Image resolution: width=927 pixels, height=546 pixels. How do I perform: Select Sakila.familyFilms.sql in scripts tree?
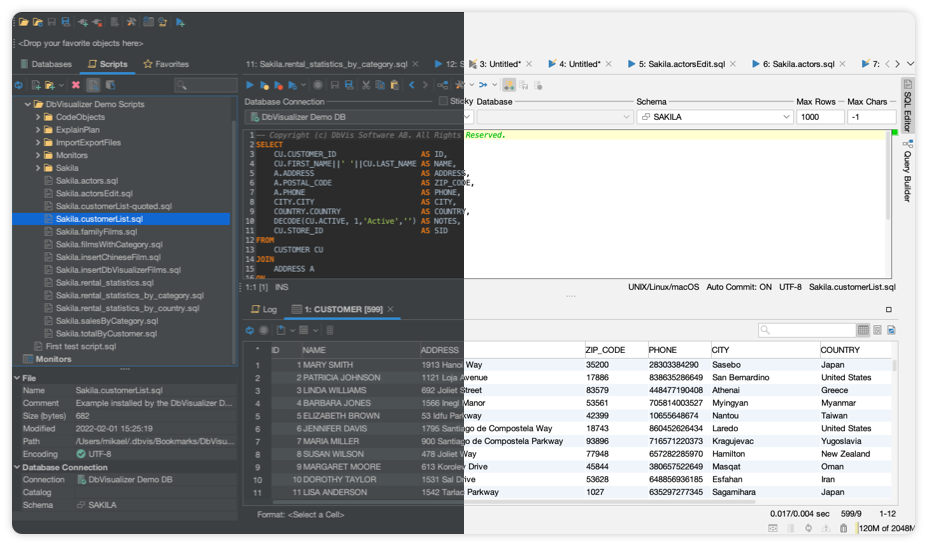(96, 232)
